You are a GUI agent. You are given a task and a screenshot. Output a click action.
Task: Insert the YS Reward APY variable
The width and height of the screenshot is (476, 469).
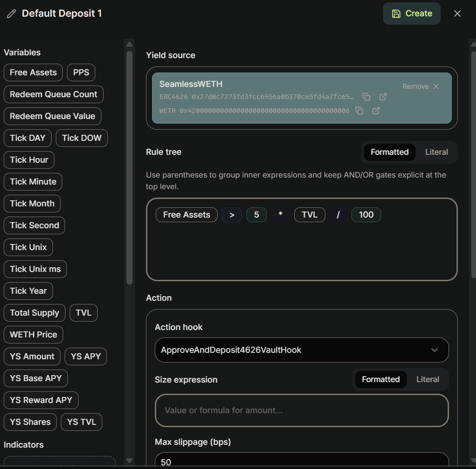click(x=41, y=400)
